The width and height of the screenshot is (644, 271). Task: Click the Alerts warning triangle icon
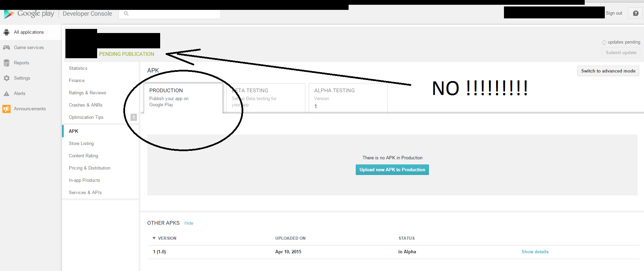(x=6, y=94)
